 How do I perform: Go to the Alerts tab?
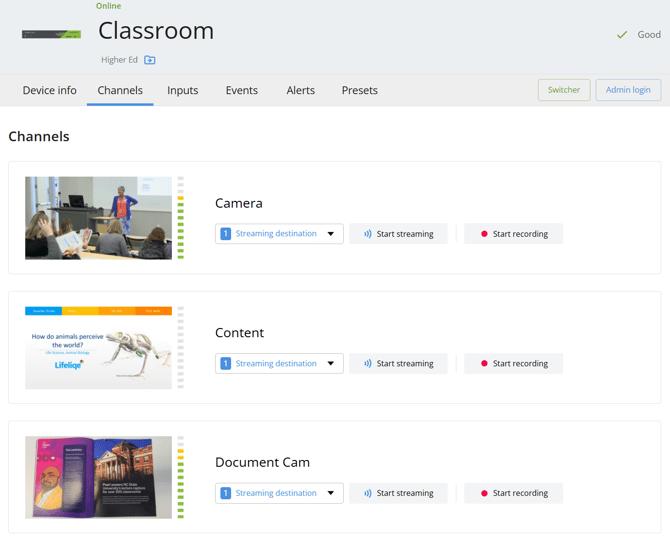pos(300,90)
